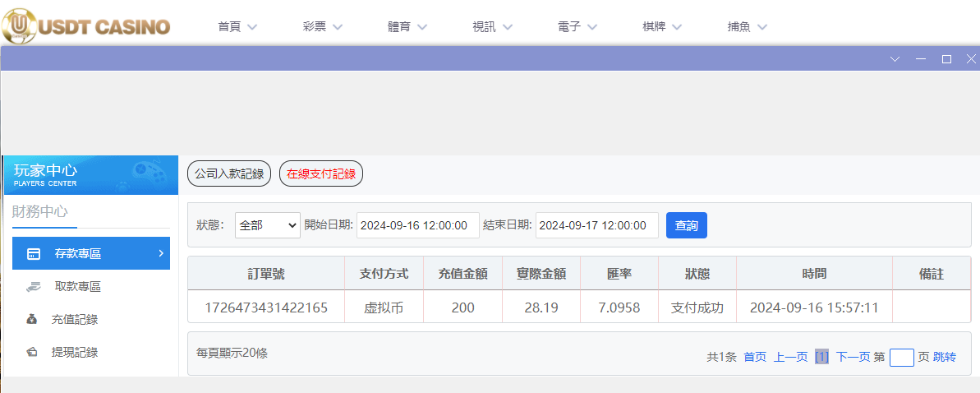Image resolution: width=980 pixels, height=393 pixels.
Task: Open the 視訊 live video menu
Action: (x=492, y=26)
